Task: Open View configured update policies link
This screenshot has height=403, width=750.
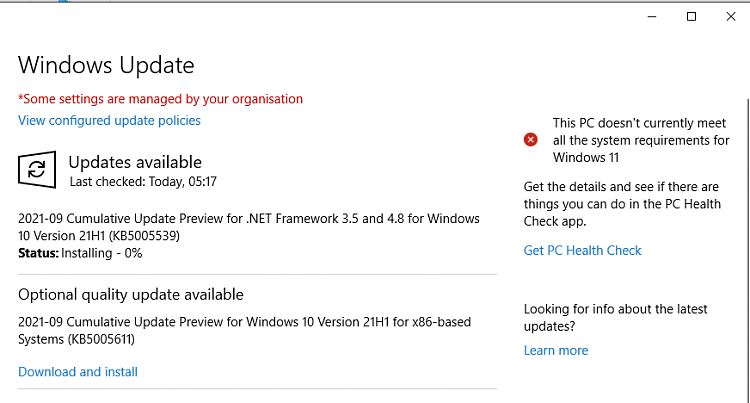Action: [x=109, y=120]
